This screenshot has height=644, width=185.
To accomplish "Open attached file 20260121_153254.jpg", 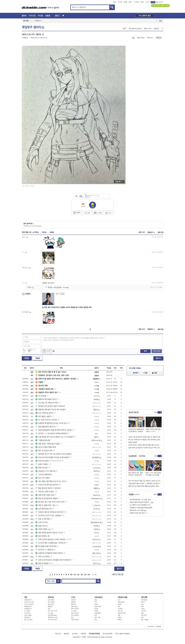I will click(x=32, y=226).
